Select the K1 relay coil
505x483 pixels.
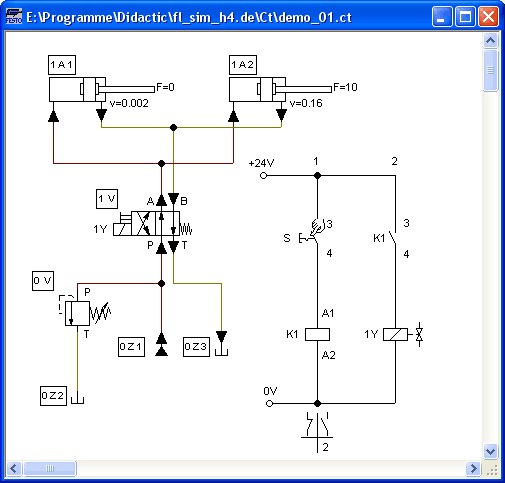(317, 334)
